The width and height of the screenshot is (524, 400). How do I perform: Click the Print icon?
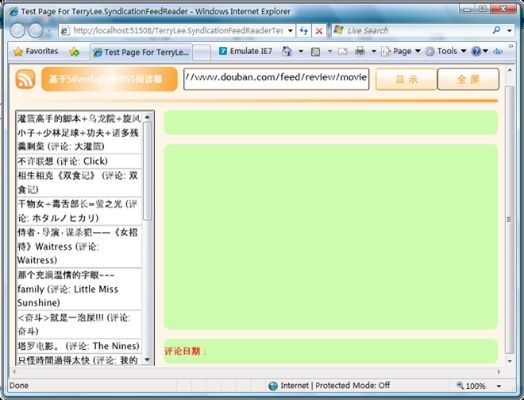tap(360, 51)
